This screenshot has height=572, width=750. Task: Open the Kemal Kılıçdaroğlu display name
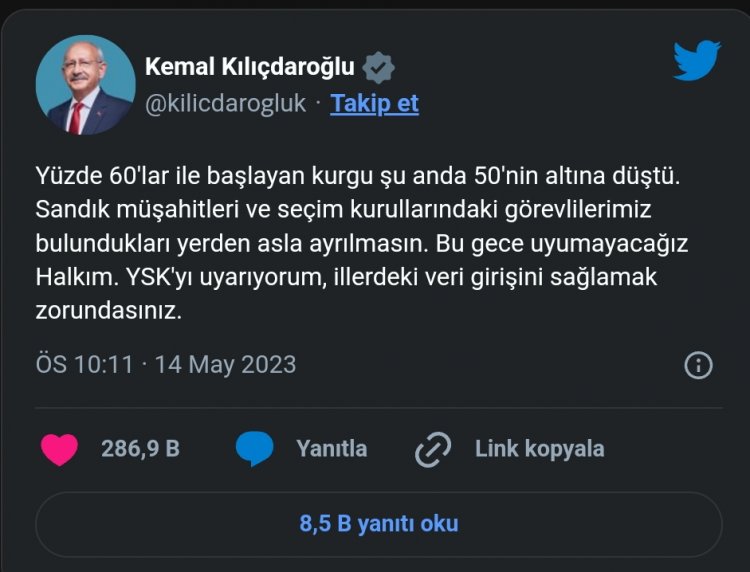coord(250,67)
